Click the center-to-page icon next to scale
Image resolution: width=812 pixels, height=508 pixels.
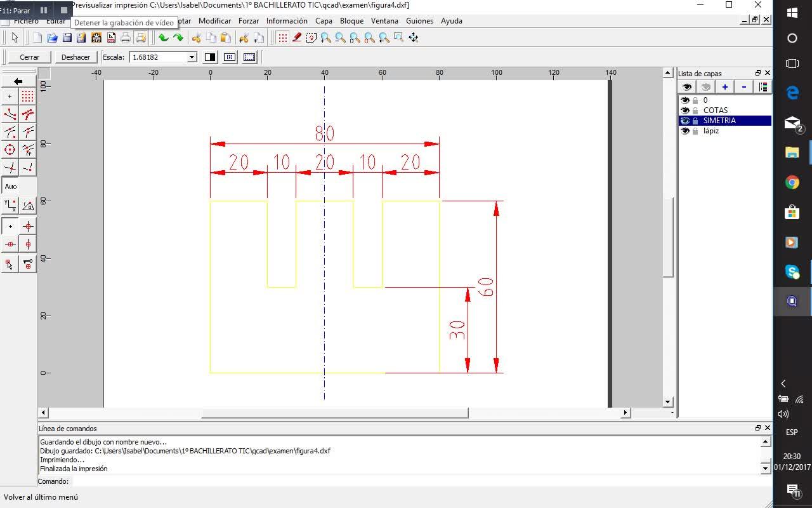tap(230, 57)
